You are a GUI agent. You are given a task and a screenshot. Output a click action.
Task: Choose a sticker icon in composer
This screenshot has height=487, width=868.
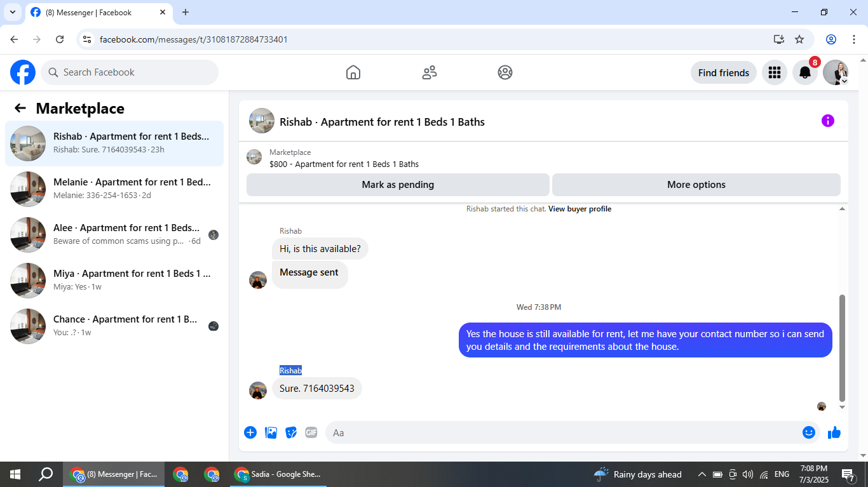[x=291, y=432]
